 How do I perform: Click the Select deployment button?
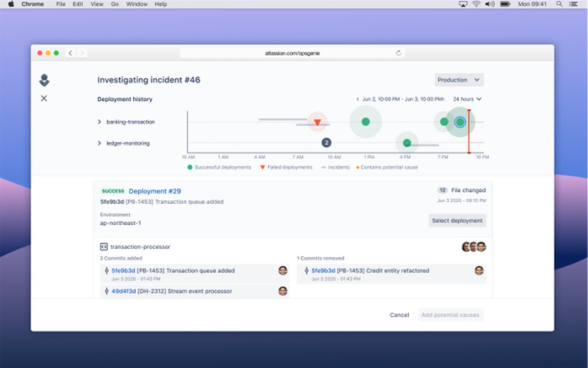click(x=457, y=221)
